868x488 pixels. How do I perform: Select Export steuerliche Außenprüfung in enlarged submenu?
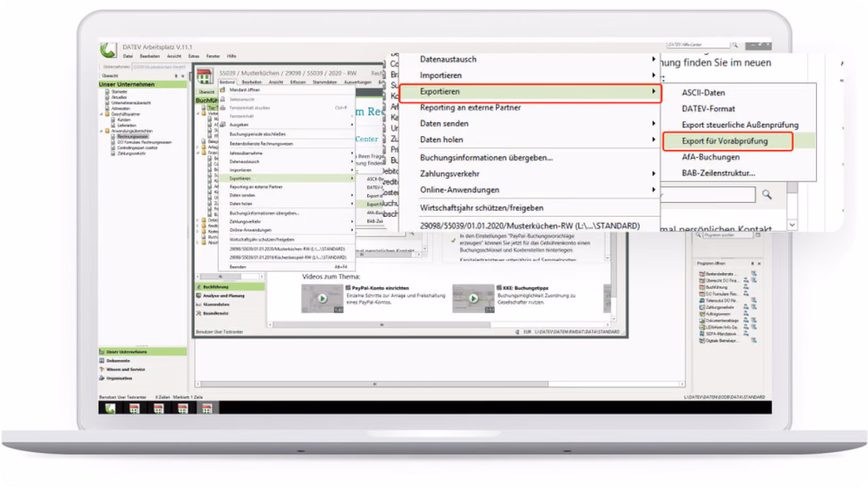coord(740,125)
